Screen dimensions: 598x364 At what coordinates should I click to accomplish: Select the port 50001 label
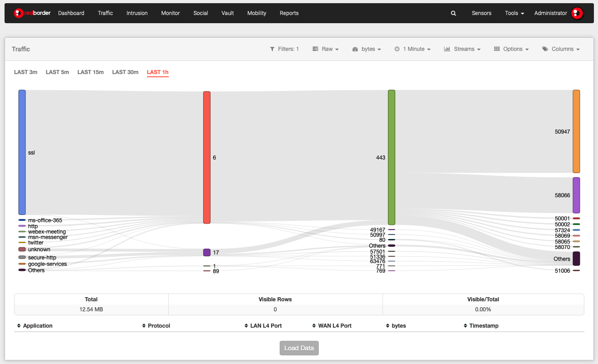(563, 219)
